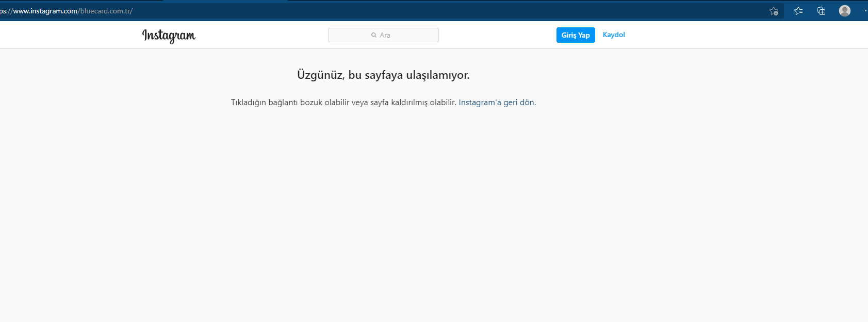Add this page to favorites star icon
The image size is (868, 322).
pyautogui.click(x=774, y=11)
